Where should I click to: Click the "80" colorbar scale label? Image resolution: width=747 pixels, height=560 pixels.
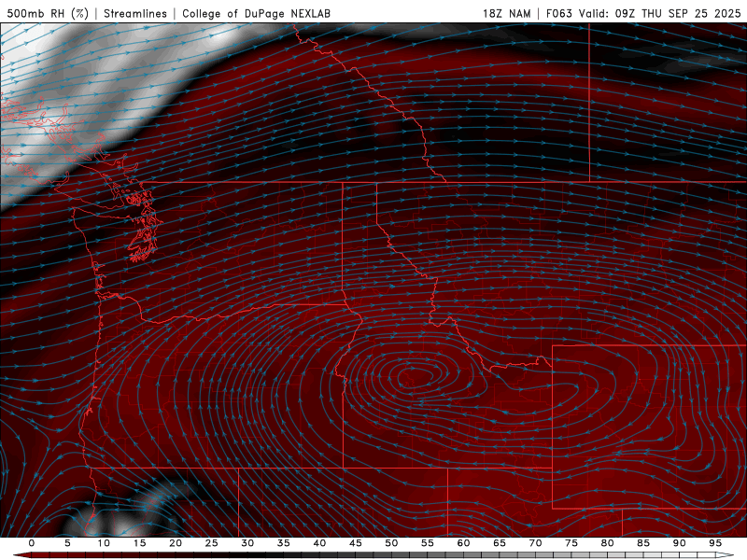click(x=608, y=543)
